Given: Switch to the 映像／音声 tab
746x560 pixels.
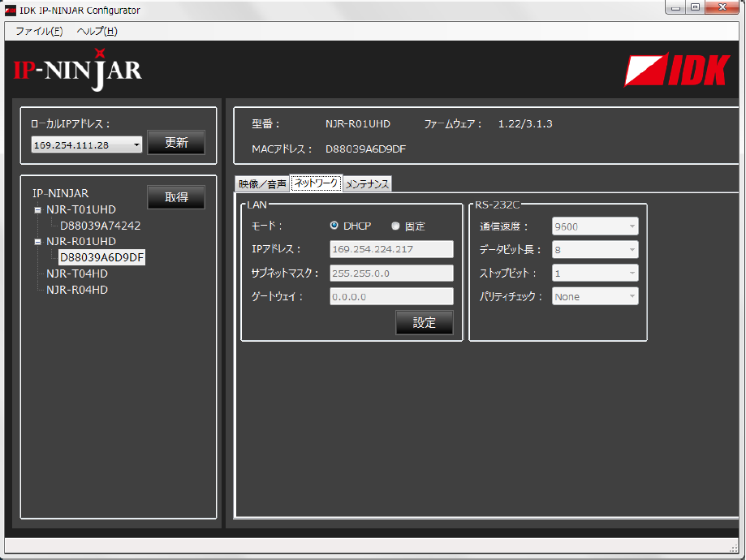Looking at the screenshot, I should [x=262, y=184].
